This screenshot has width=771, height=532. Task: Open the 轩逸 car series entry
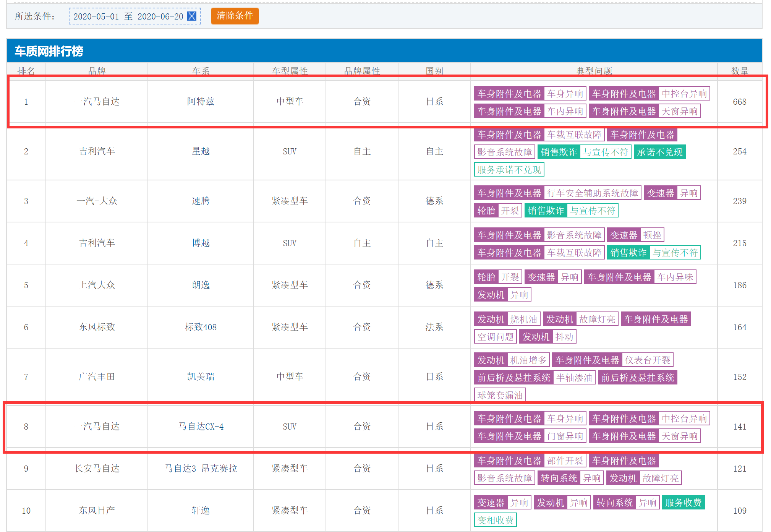(x=201, y=511)
